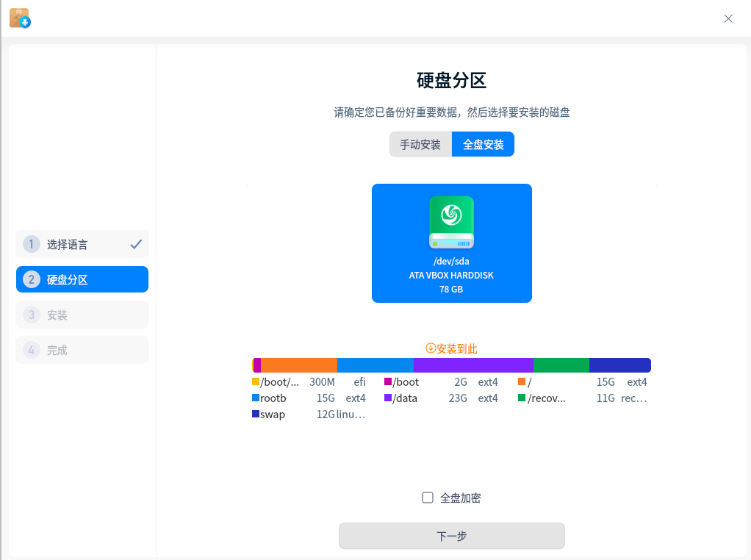Click the orange / legend swatch
Viewport: 751px width, 560px height.
click(x=522, y=382)
